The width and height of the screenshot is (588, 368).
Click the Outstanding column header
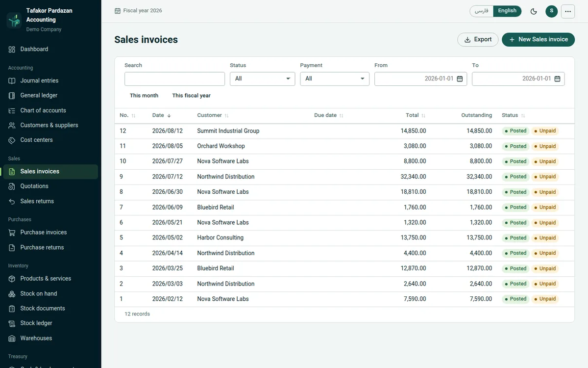pyautogui.click(x=476, y=116)
